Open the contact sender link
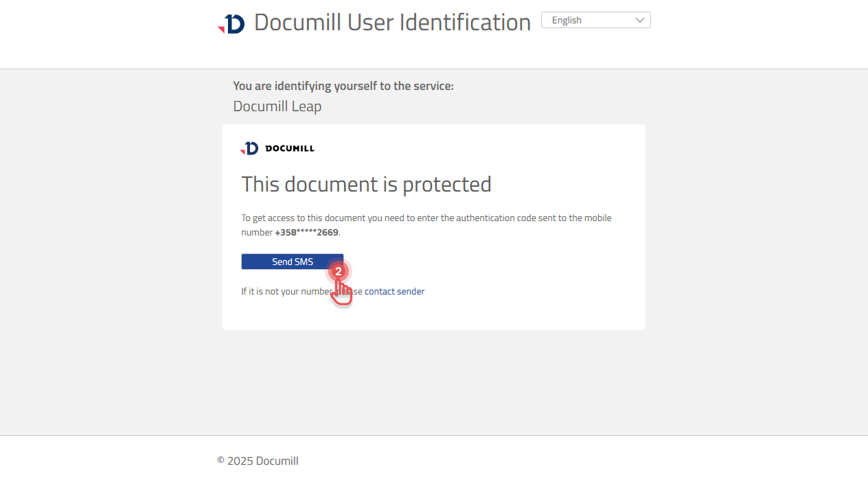Image resolution: width=868 pixels, height=484 pixels. (x=393, y=291)
